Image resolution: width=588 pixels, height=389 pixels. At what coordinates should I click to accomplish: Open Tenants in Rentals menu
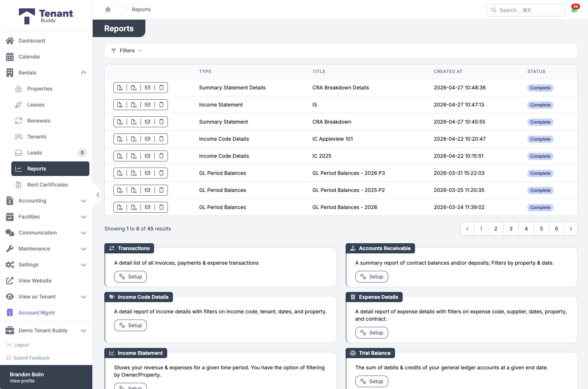tap(50, 137)
